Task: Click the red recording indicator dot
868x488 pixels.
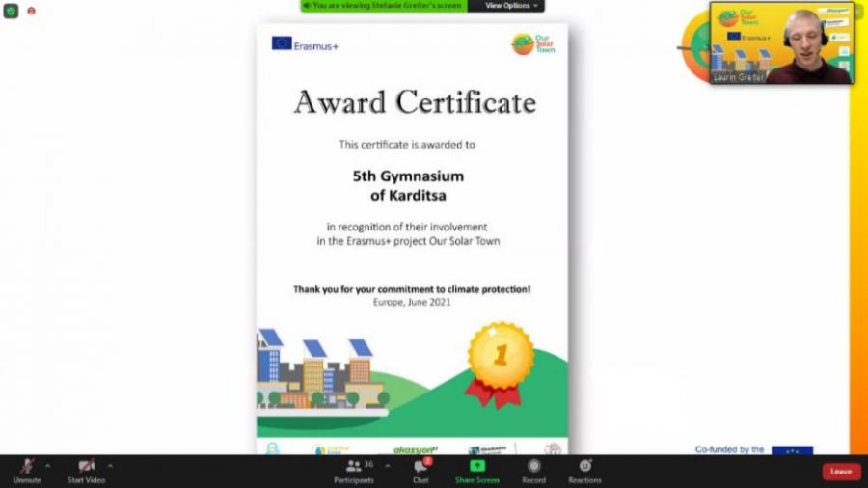Action: (x=32, y=11)
